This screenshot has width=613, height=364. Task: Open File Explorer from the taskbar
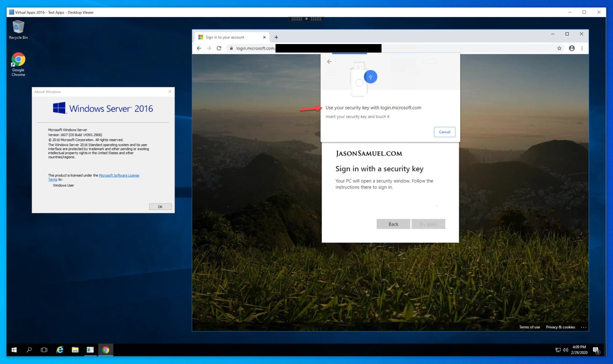[x=75, y=350]
